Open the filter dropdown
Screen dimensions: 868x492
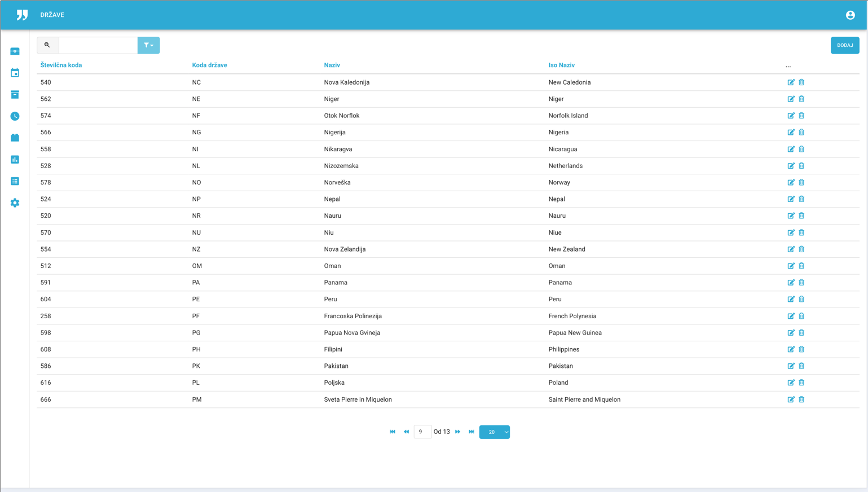click(148, 45)
